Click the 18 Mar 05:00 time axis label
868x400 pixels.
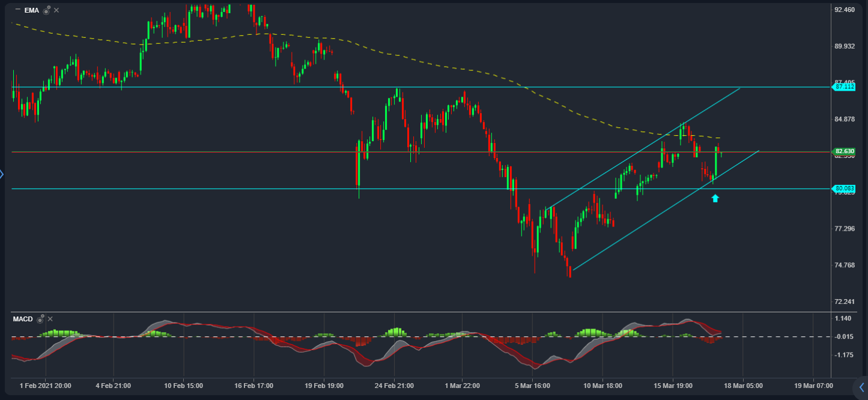click(x=742, y=386)
